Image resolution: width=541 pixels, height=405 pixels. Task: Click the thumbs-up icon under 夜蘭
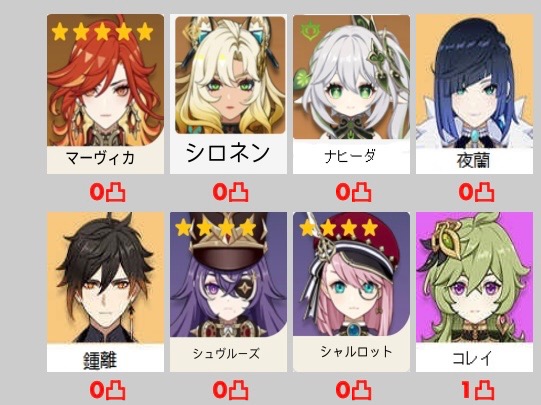point(484,192)
